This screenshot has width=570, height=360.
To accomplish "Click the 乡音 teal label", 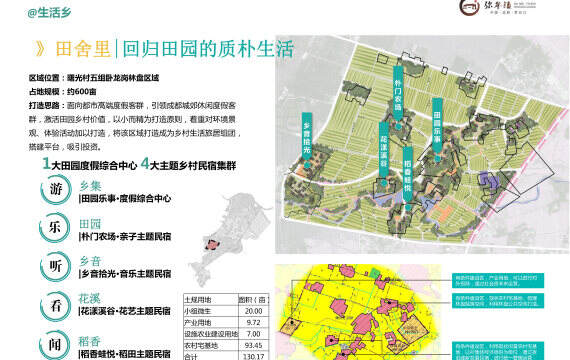I will click(x=90, y=261).
